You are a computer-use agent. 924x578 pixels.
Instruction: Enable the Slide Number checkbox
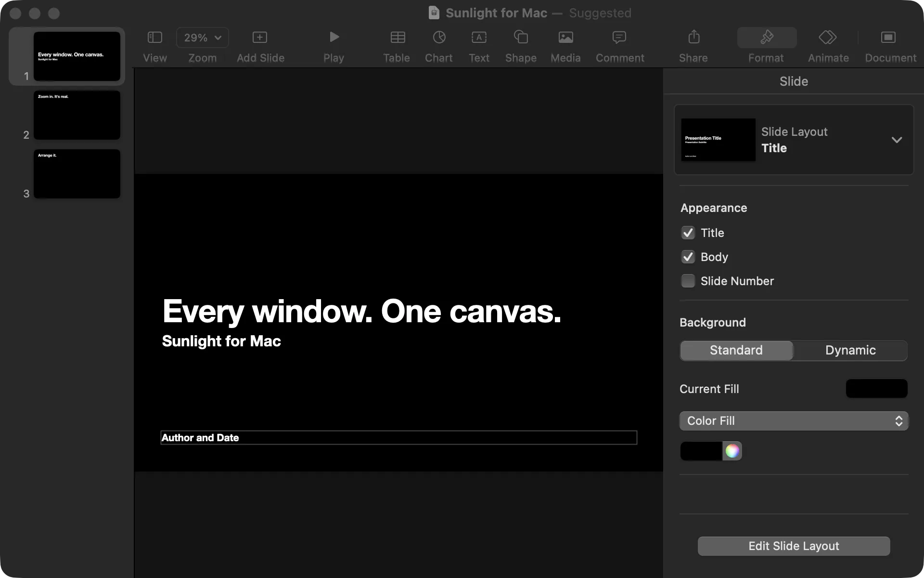[688, 281]
